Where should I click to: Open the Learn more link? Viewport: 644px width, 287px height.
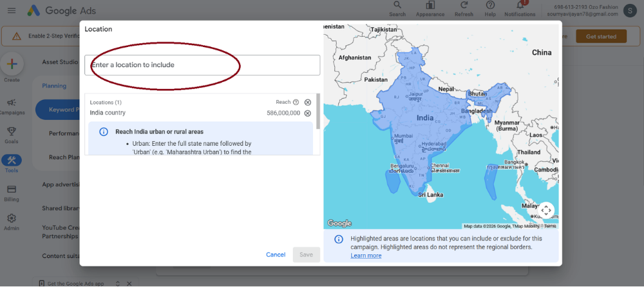366,256
